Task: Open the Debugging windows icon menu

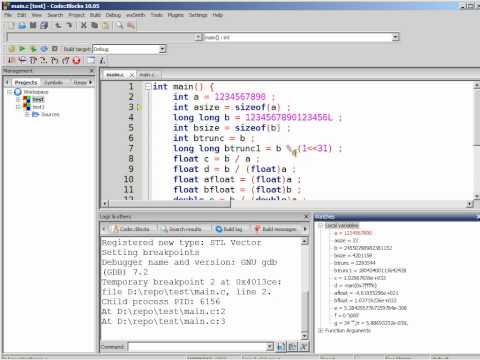Action: click(91, 60)
